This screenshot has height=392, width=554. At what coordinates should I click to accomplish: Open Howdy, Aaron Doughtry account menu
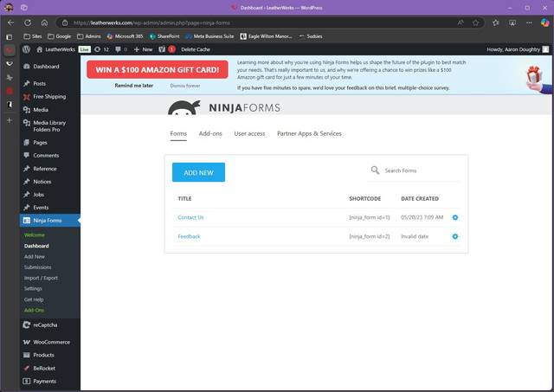click(x=518, y=49)
